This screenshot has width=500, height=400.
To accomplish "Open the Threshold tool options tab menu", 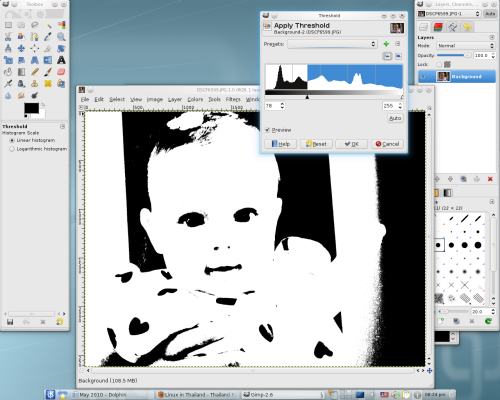I will coord(62,126).
